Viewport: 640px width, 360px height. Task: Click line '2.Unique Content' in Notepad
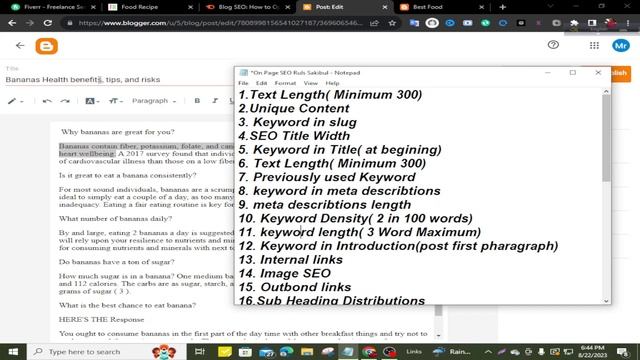[x=294, y=108]
